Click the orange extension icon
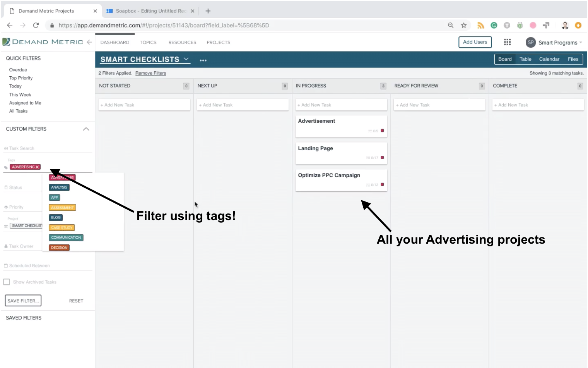The height and width of the screenshot is (368, 588). pos(578,25)
